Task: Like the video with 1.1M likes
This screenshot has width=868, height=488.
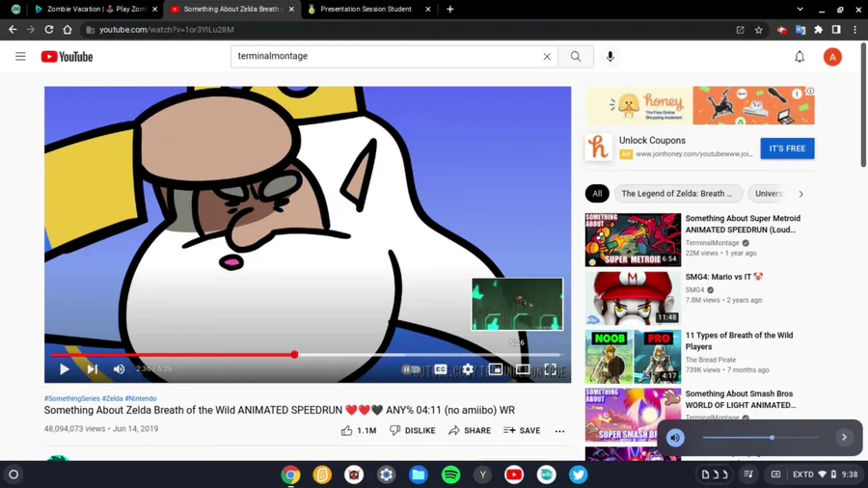Action: [x=359, y=430]
